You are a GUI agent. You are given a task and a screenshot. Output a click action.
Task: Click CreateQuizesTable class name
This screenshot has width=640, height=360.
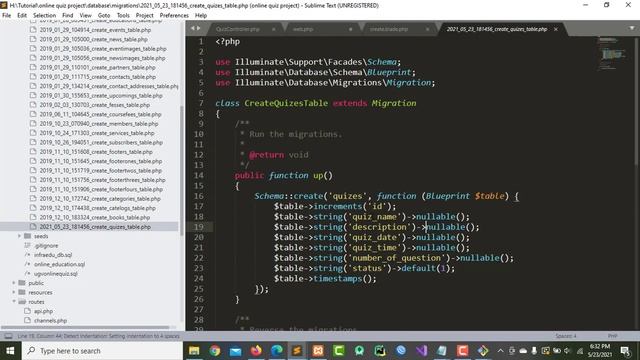[286, 103]
